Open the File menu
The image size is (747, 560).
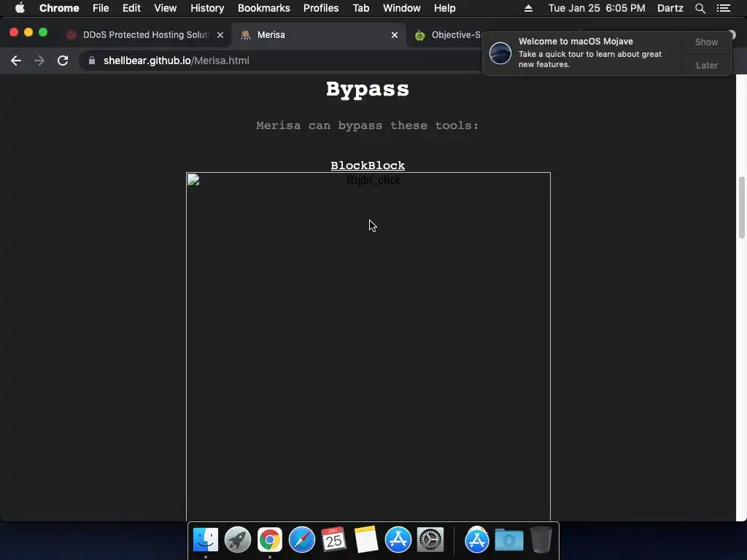101,8
